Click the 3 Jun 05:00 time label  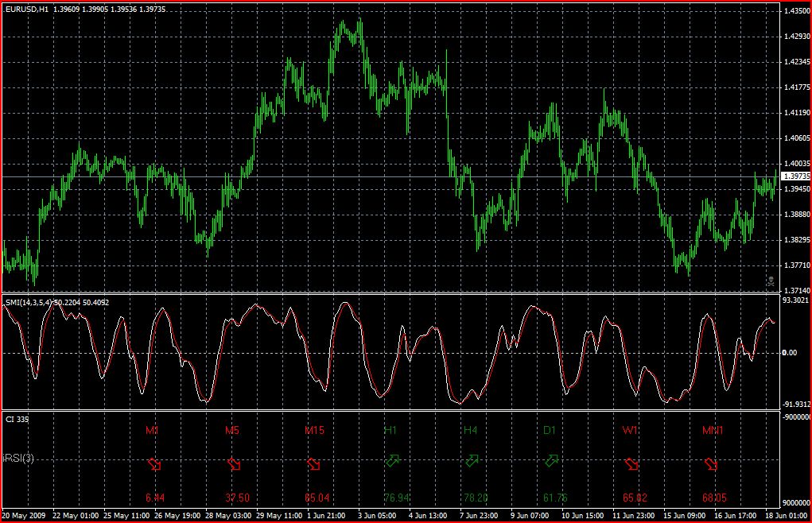click(378, 515)
